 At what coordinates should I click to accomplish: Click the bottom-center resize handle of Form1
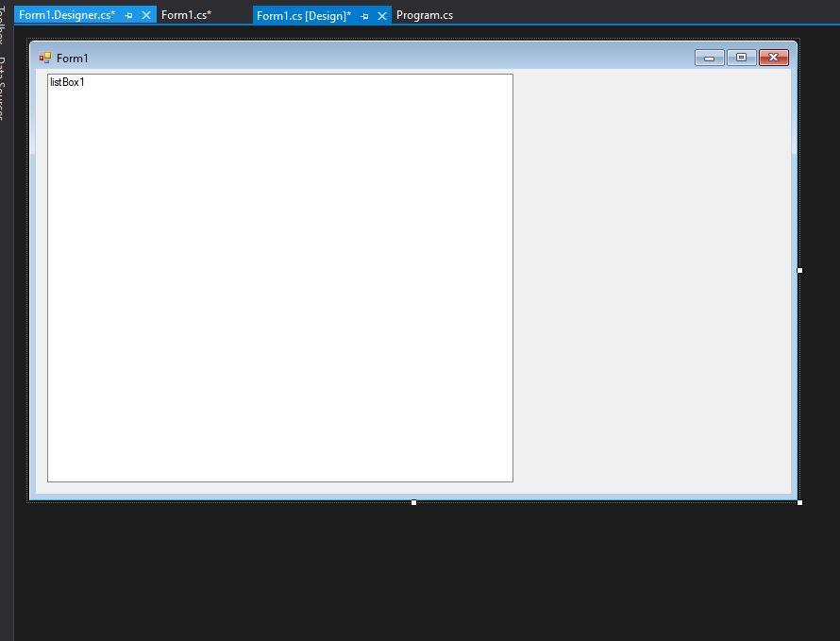click(413, 502)
